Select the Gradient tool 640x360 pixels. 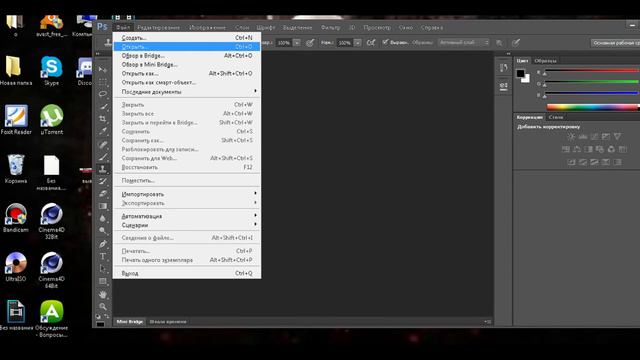pos(102,206)
